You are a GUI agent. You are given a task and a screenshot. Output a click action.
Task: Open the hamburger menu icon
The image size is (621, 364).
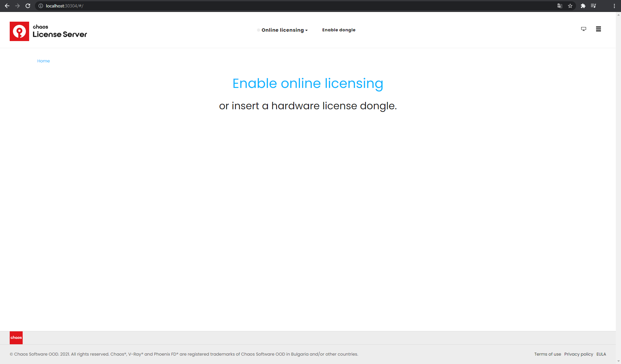pos(598,29)
